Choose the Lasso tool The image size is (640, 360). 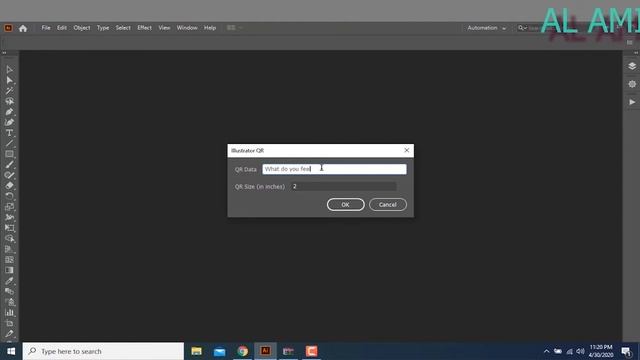pyautogui.click(x=9, y=101)
